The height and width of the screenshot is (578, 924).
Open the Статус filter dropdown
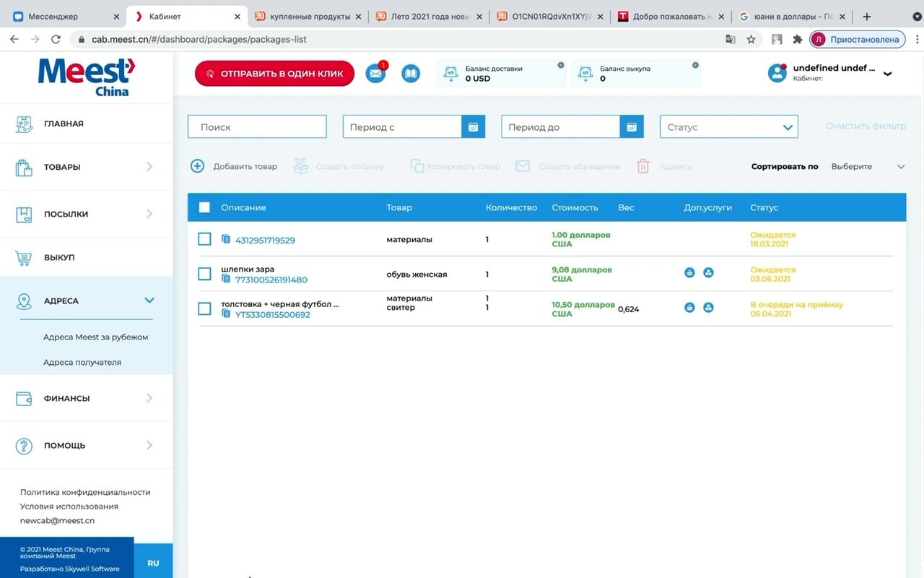pyautogui.click(x=729, y=126)
